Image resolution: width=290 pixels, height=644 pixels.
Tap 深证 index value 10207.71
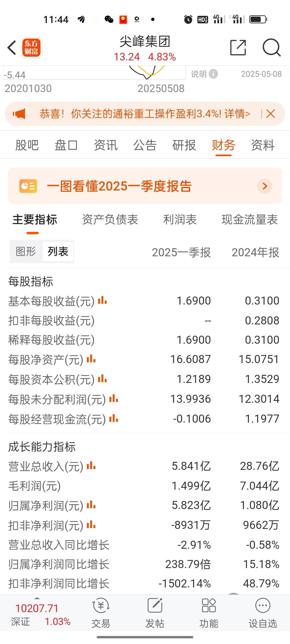click(37, 609)
